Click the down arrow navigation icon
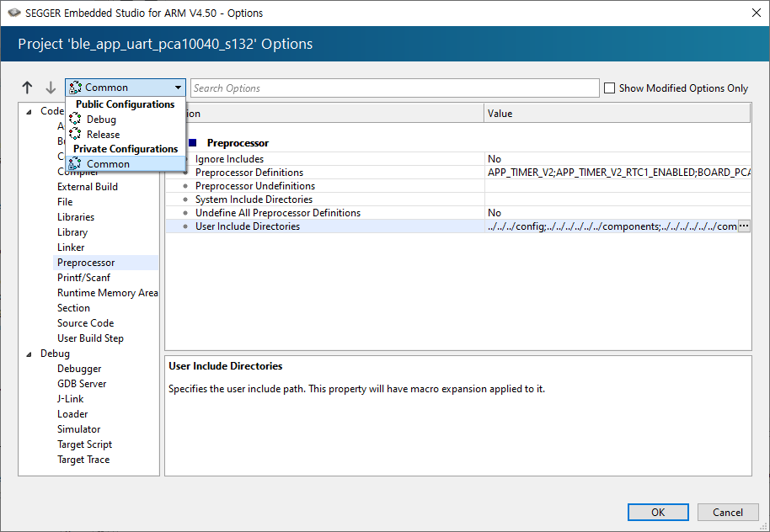This screenshot has width=770, height=532. [51, 88]
